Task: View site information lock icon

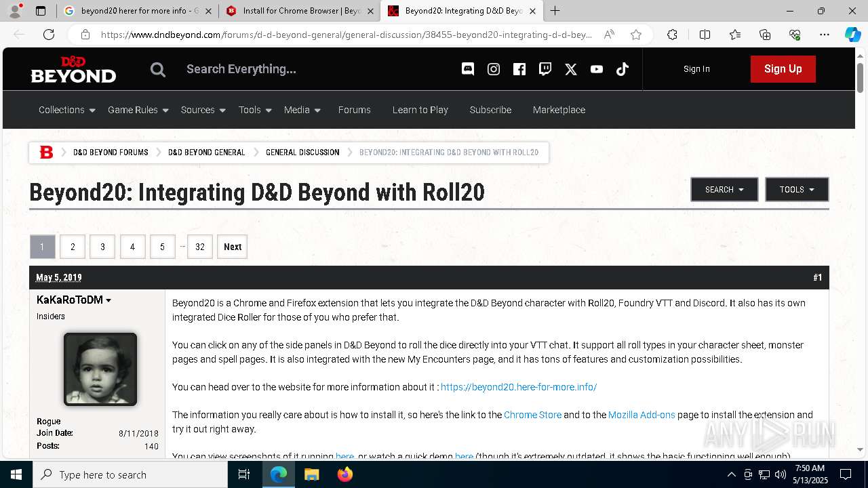Action: click(85, 35)
